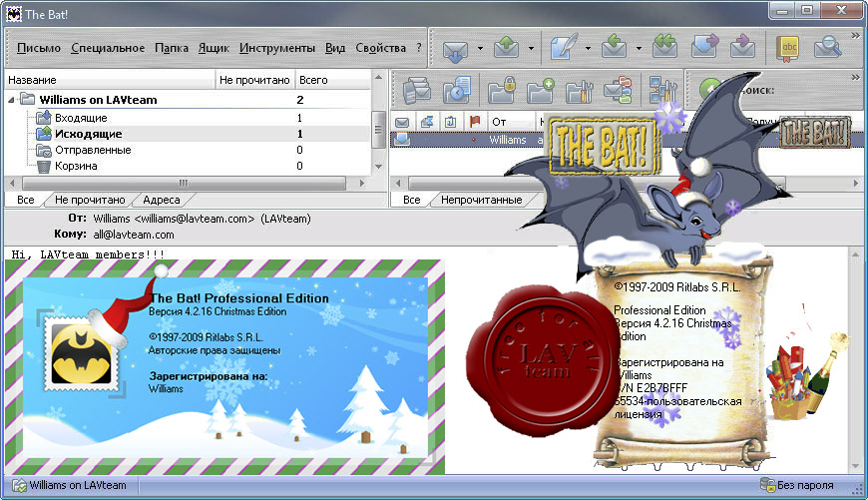Open the ? help menu
868x500 pixels.
click(419, 48)
